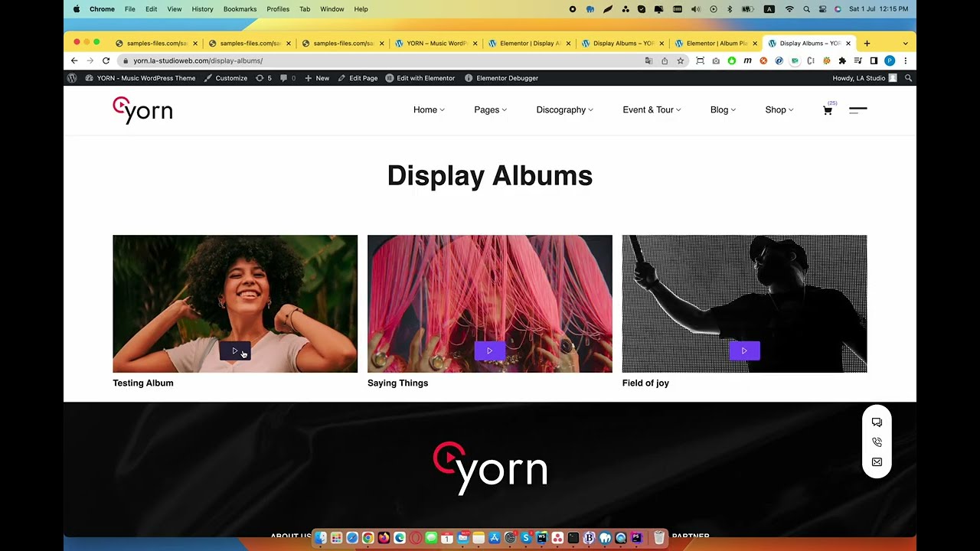980x551 pixels.
Task: Expand the Blog menu dropdown
Action: coord(723,110)
